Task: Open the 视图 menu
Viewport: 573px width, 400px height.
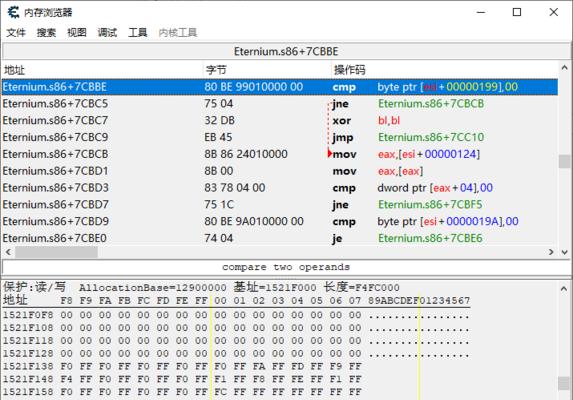Action: point(77,33)
